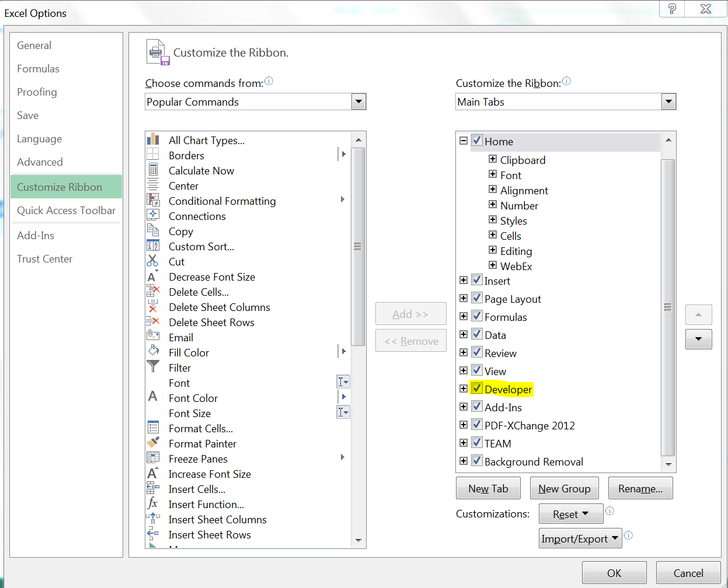Toggle the PDF-XChange 2012 checkbox
Screen dimensions: 728x588
coord(477,425)
